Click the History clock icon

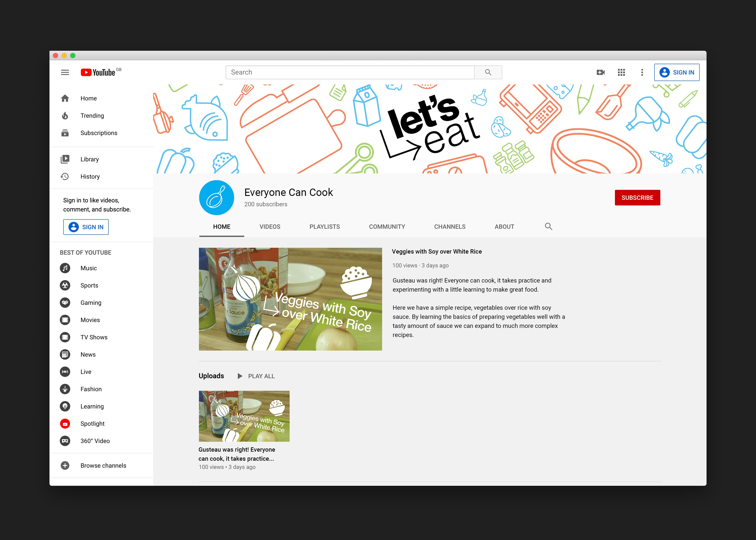(x=65, y=176)
